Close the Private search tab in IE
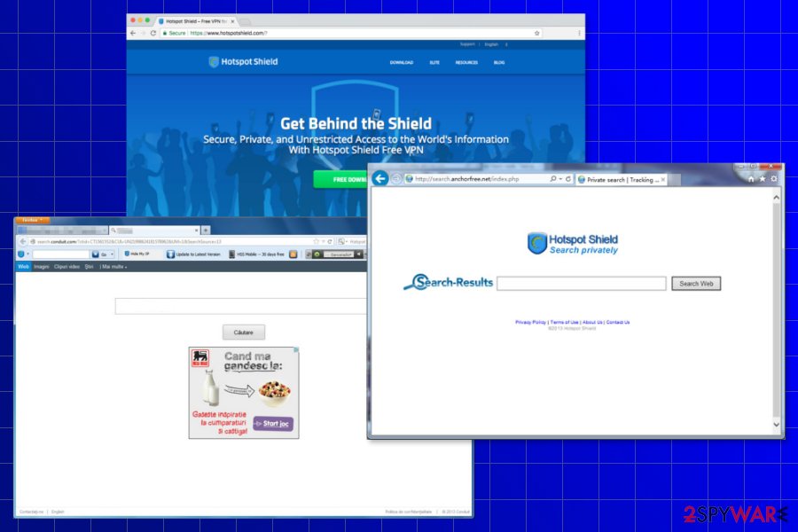Viewport: 798px width, 532px height. pyautogui.click(x=662, y=180)
